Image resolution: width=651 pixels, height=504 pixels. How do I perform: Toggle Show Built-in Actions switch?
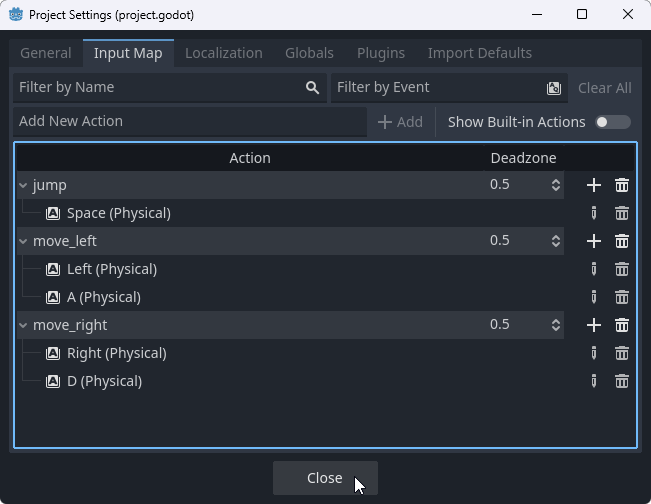coord(612,122)
